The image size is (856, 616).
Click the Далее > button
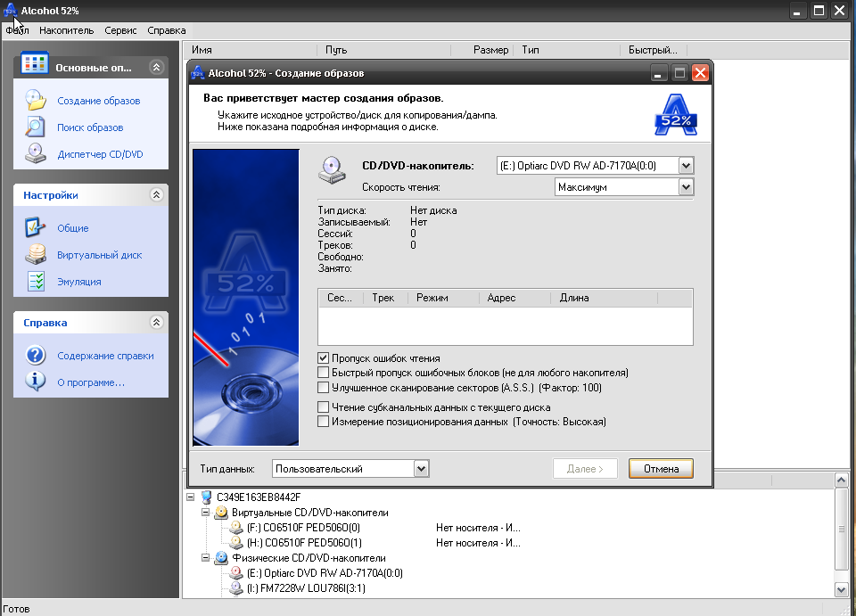pyautogui.click(x=585, y=469)
